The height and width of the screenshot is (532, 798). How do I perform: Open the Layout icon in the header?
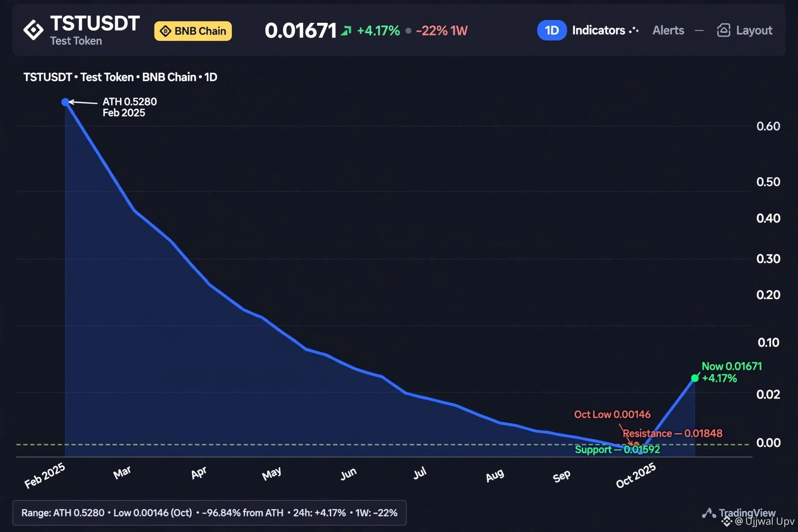click(723, 30)
